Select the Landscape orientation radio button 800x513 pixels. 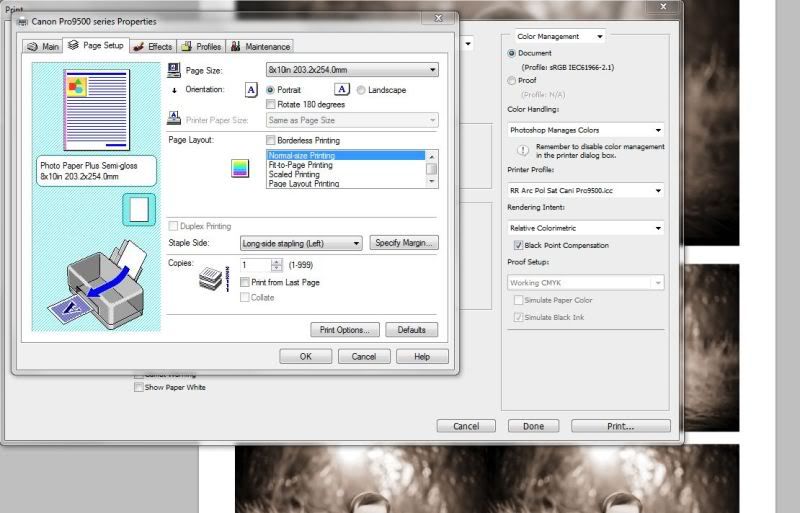[x=361, y=90]
